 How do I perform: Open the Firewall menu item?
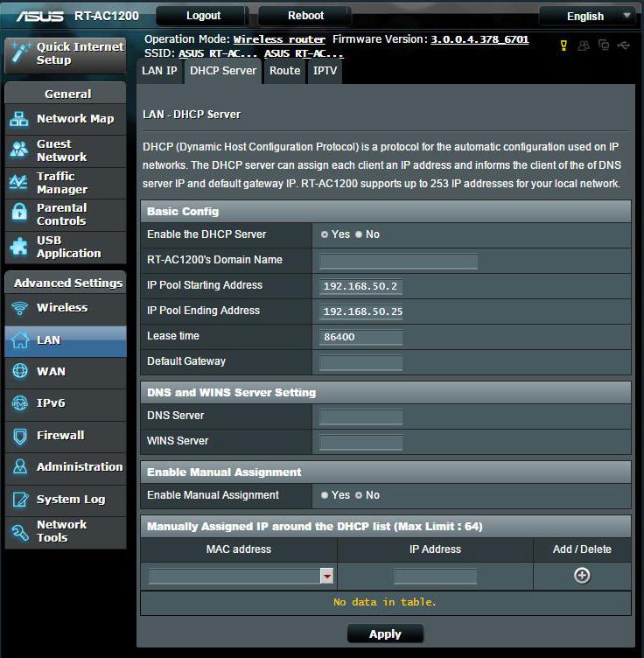click(66, 437)
